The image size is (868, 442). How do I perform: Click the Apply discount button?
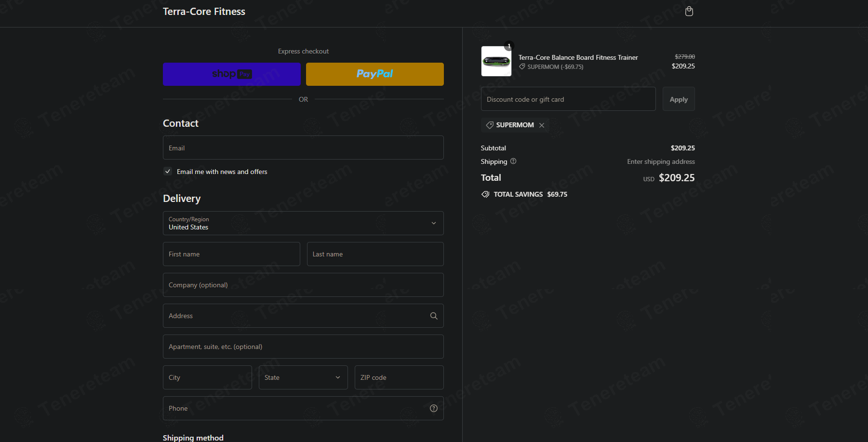pos(679,99)
